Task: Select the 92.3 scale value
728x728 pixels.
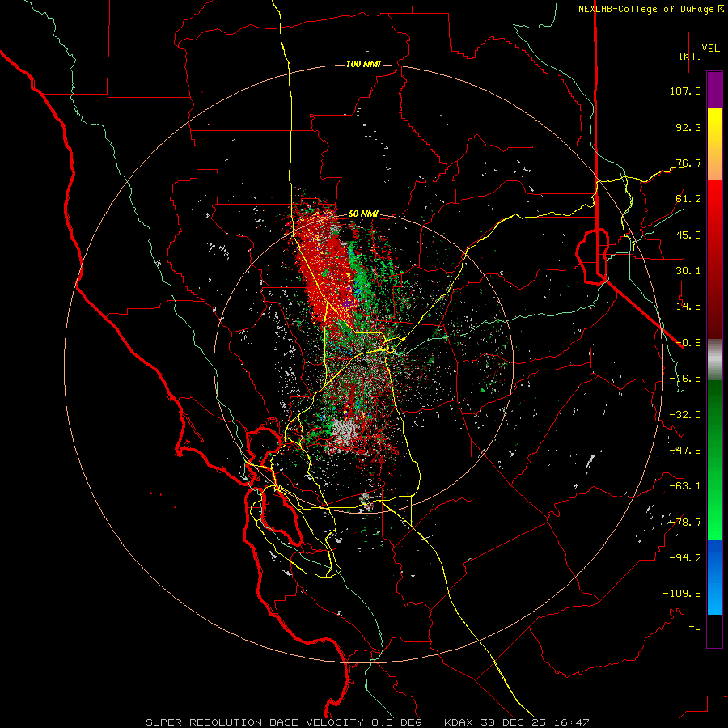Action: tap(688, 127)
